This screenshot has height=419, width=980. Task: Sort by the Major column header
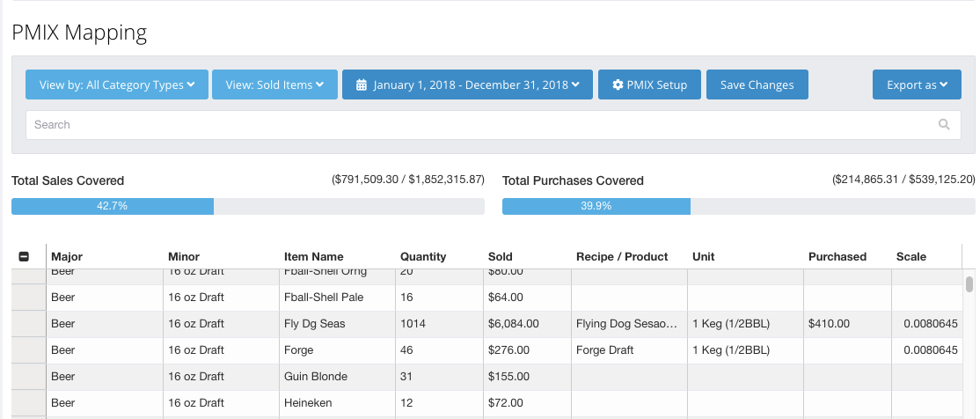point(67,257)
